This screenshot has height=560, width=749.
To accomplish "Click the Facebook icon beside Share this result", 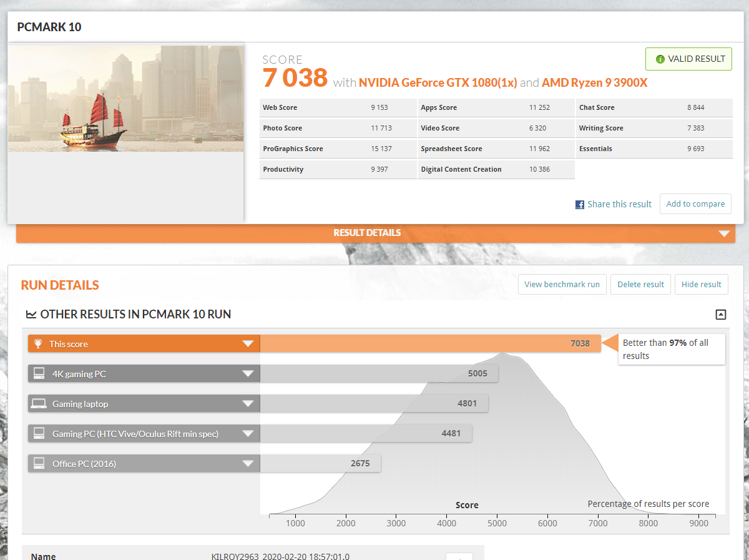I will (580, 204).
